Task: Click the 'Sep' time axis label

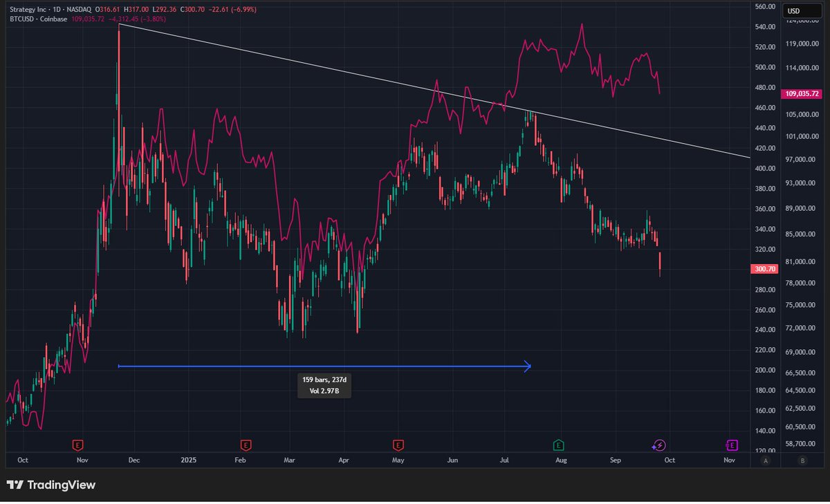Action: click(616, 460)
